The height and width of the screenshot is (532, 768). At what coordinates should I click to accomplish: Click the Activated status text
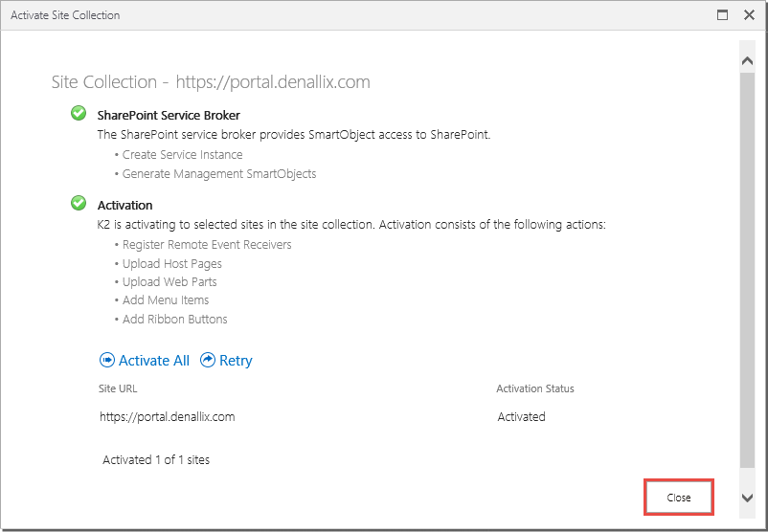tap(522, 417)
